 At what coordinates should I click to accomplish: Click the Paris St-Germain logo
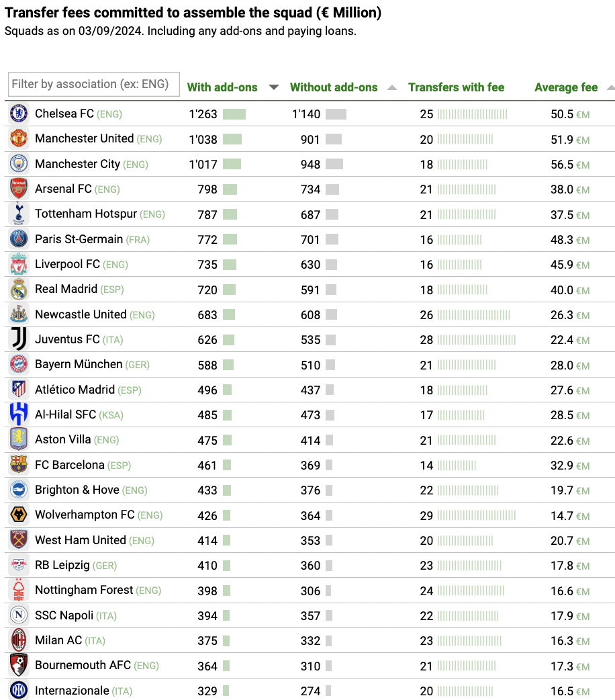pos(19,239)
